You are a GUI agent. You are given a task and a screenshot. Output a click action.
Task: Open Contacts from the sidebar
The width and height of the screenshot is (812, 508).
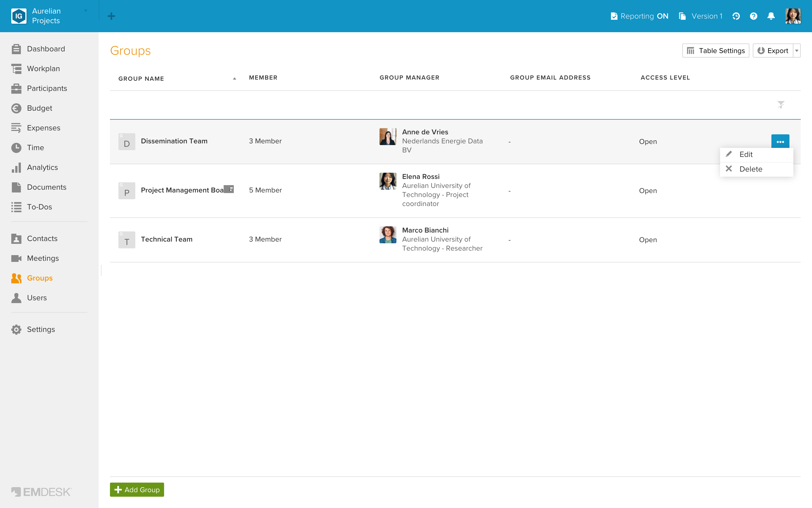point(35,238)
